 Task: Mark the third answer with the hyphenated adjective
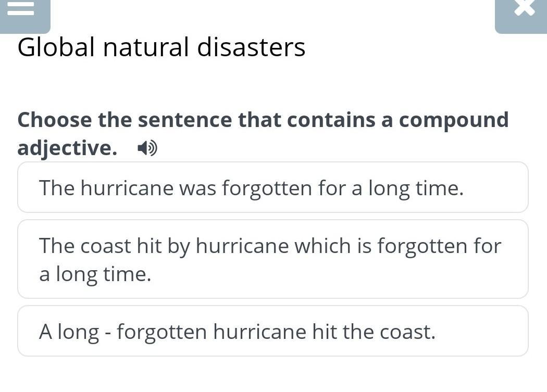(x=272, y=331)
